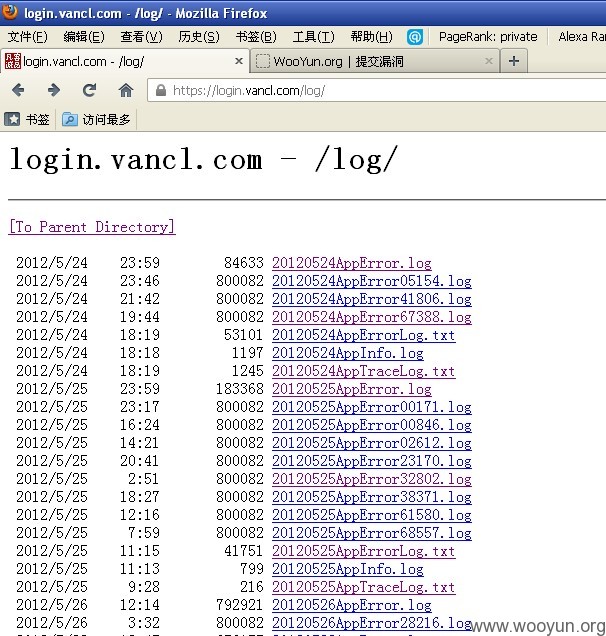Click the file size 792921
606x636 pixels.
pyautogui.click(x=240, y=605)
